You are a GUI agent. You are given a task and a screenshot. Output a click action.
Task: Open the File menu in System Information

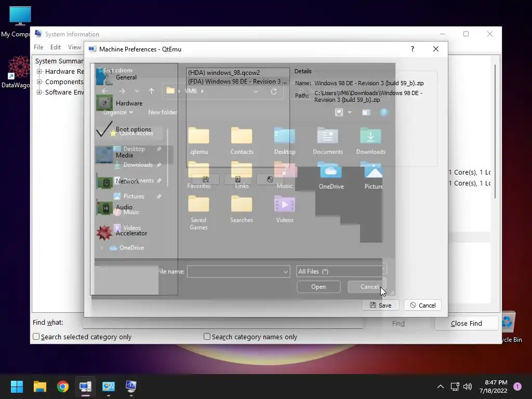38,47
